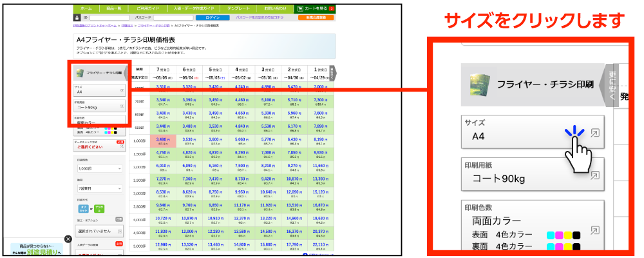The width and height of the screenshot is (644, 258).
Task: Select the magenta swatch in the enlarged 表面 row
Action: point(560,235)
